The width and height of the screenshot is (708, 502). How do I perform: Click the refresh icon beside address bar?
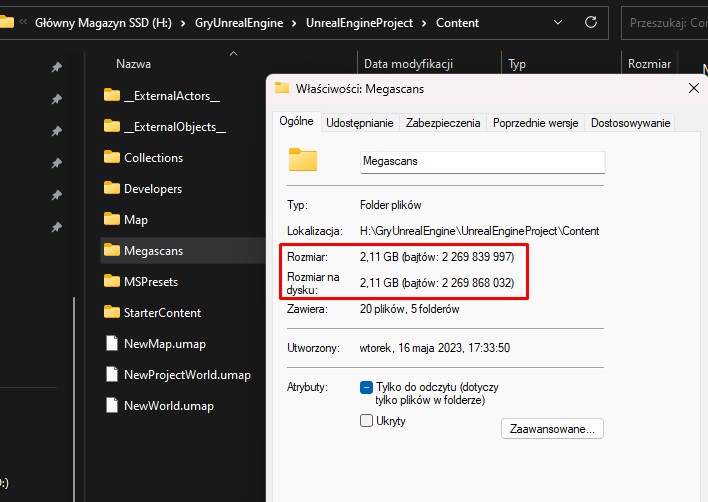pos(591,21)
